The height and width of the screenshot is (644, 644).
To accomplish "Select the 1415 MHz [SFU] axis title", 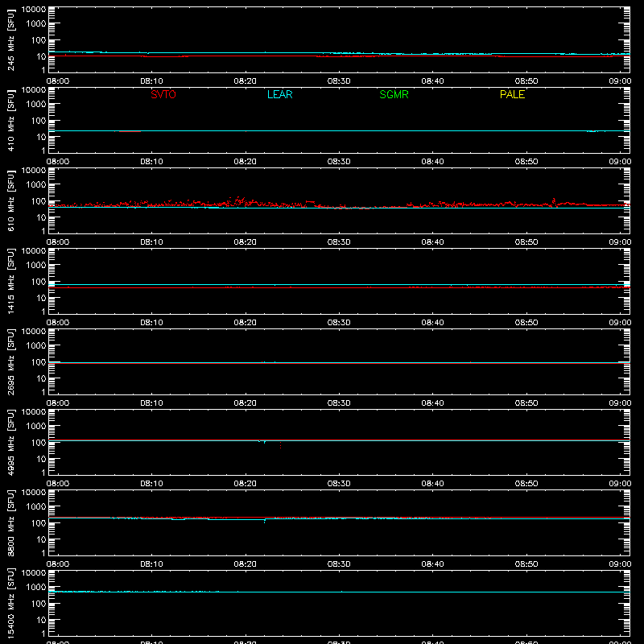I will pos(10,281).
